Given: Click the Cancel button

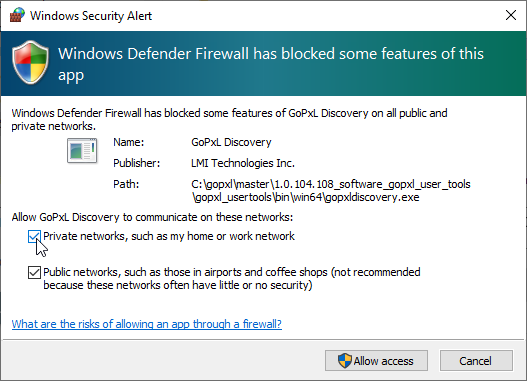Looking at the screenshot, I should coord(476,361).
